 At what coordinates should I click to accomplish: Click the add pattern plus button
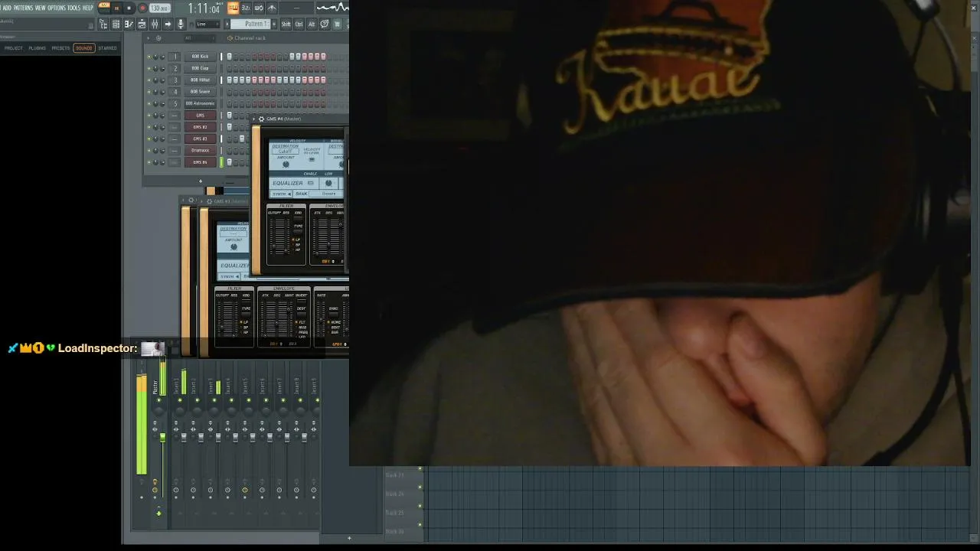(273, 24)
